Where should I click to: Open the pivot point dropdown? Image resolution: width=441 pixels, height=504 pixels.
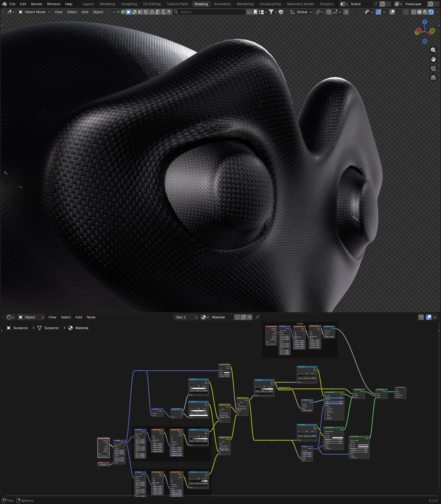319,12
